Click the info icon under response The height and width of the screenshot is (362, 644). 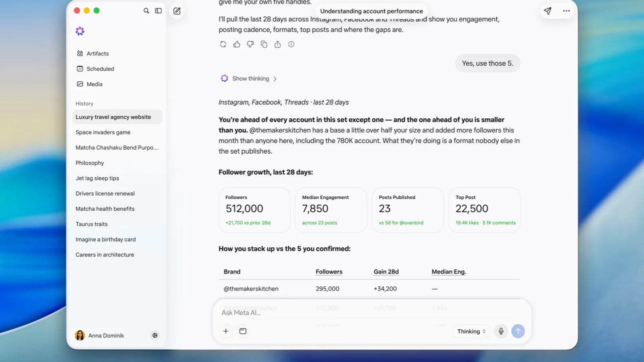pyautogui.click(x=291, y=44)
